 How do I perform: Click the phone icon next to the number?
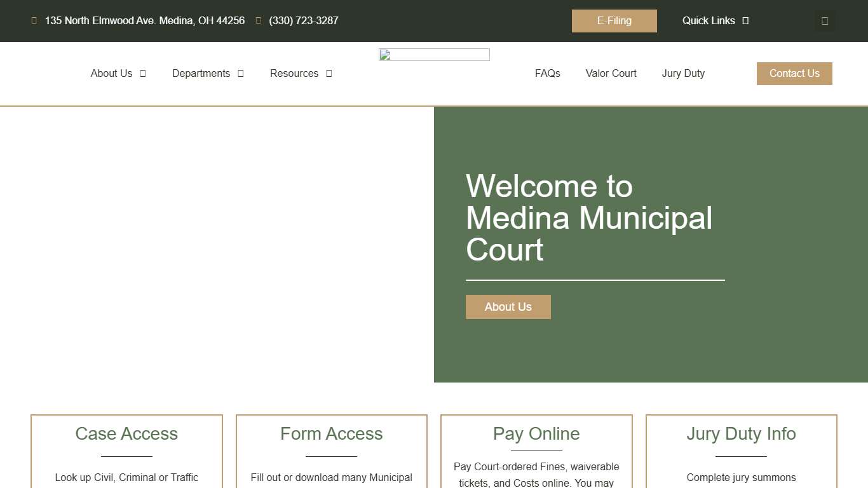point(258,20)
